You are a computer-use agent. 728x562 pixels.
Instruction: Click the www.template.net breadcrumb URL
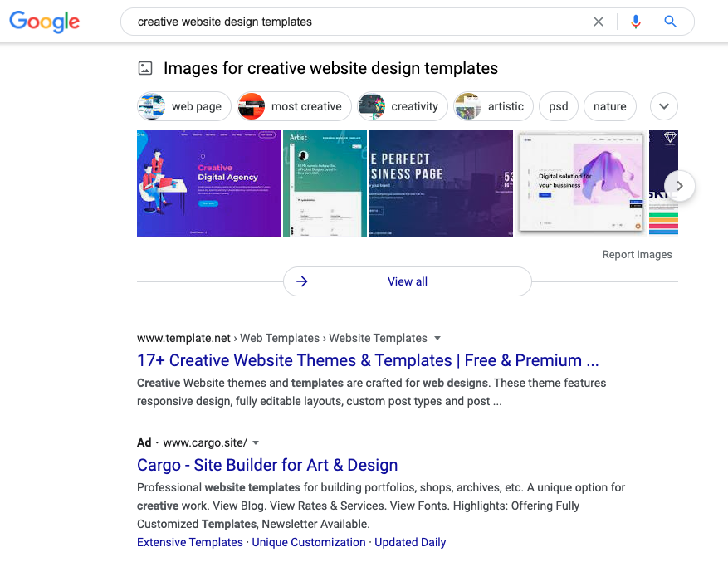pos(183,338)
